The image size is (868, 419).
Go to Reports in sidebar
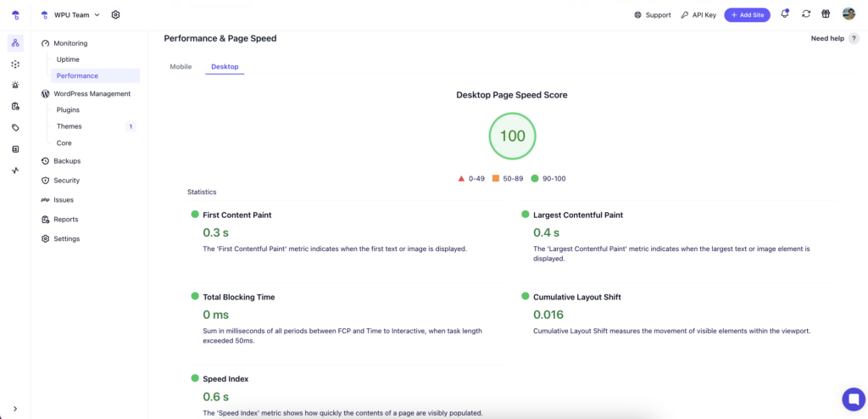click(x=60, y=219)
